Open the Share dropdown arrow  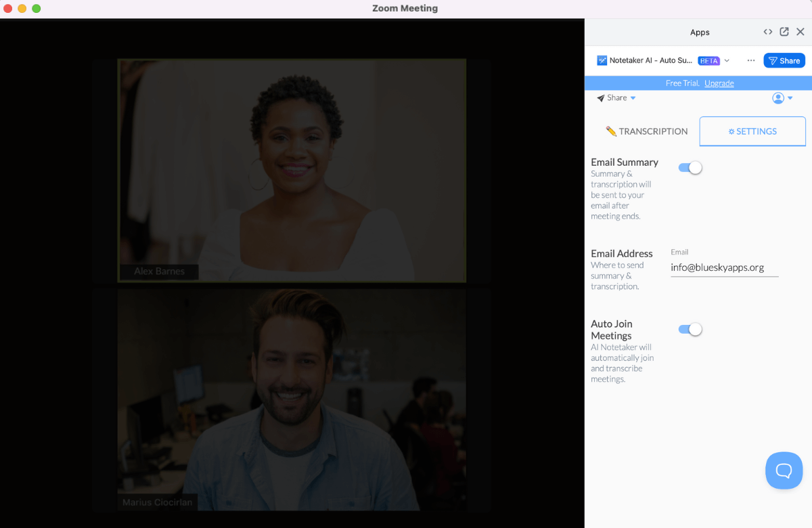click(633, 97)
